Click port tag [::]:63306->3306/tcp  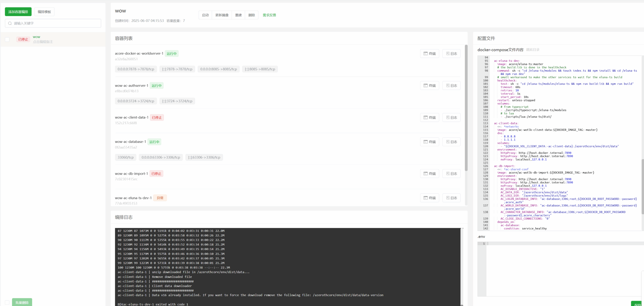[204, 157]
